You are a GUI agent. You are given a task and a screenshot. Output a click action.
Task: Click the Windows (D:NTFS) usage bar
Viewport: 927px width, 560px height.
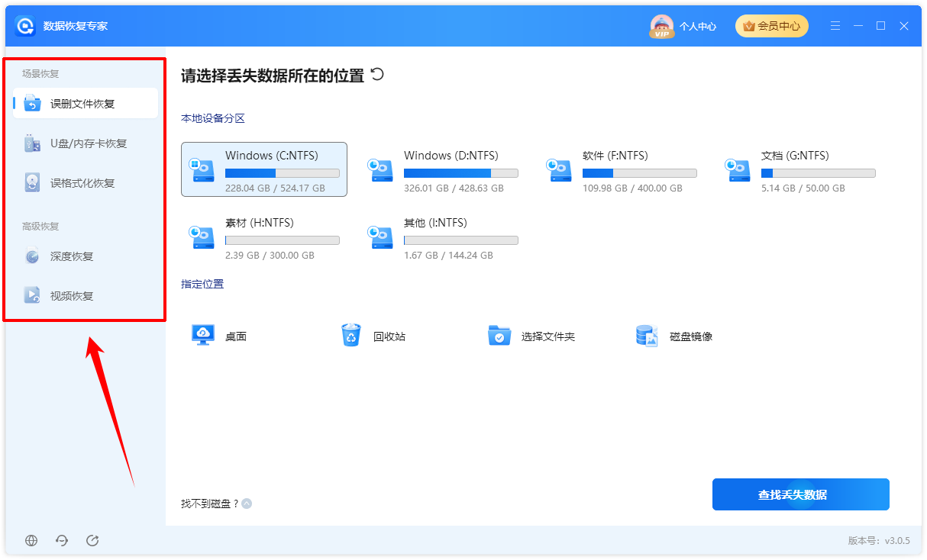[461, 173]
